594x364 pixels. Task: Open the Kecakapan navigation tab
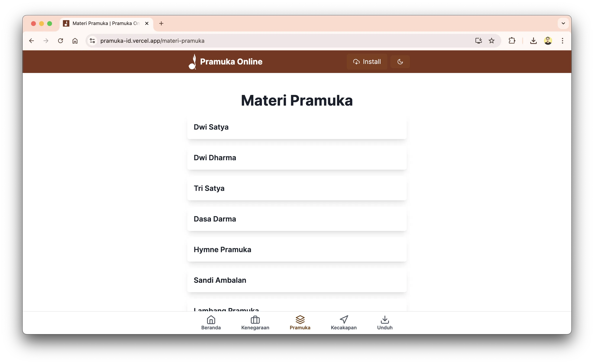tap(344, 322)
